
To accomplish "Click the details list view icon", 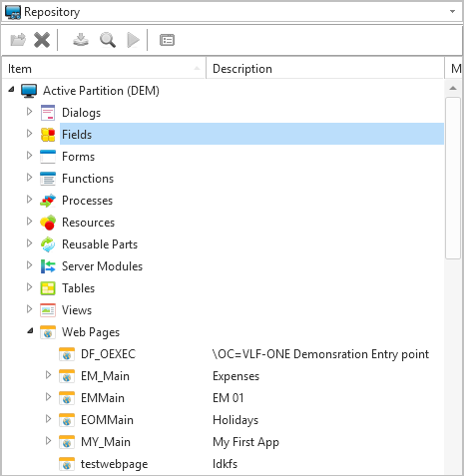I will pyautogui.click(x=167, y=40).
